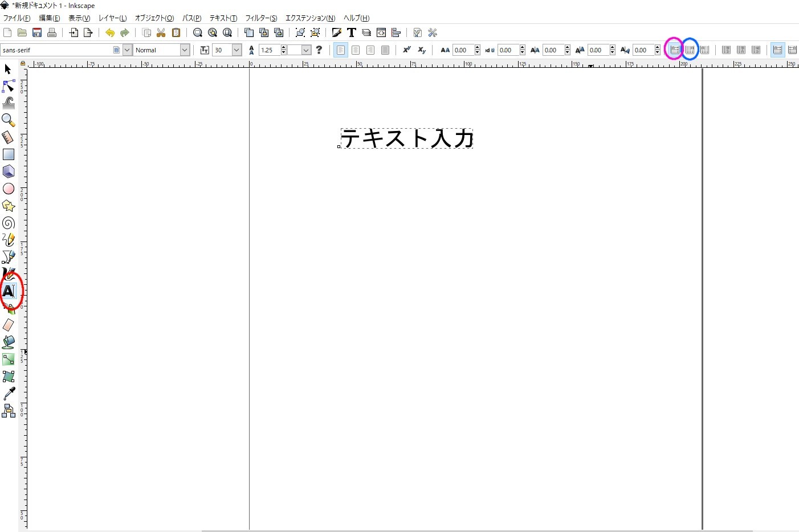The height and width of the screenshot is (532, 799).
Task: Expand the font size dropdown
Action: 237,50
